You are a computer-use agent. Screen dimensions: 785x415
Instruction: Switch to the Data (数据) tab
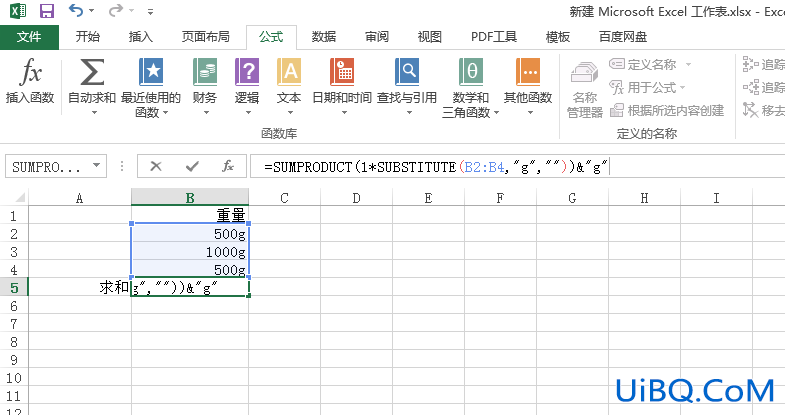(x=324, y=37)
